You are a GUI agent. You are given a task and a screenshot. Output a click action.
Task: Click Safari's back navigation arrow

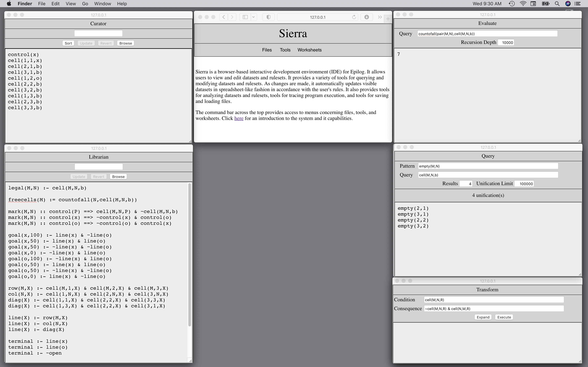coord(223,17)
